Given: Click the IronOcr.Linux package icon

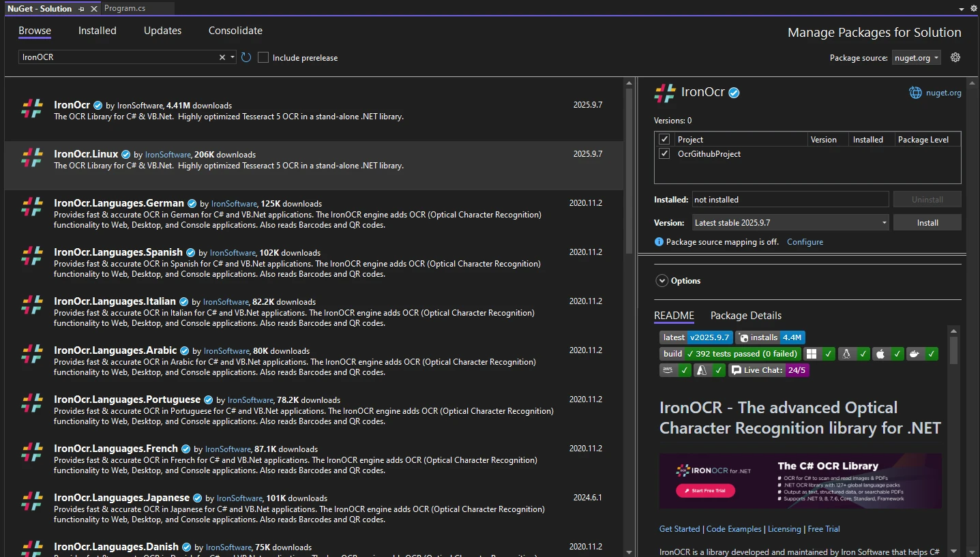Looking at the screenshot, I should coord(32,158).
